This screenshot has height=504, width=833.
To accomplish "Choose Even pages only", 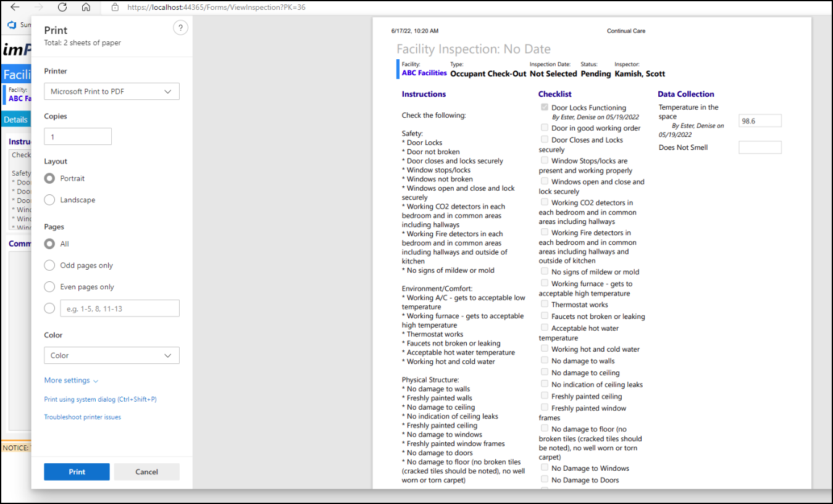I will coord(49,287).
